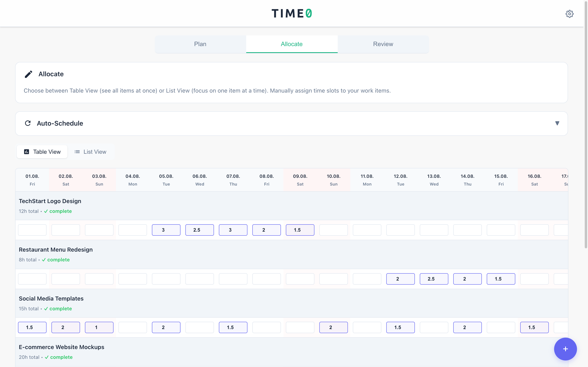Select the Allocate tab
The image size is (588, 367).
tap(292, 44)
